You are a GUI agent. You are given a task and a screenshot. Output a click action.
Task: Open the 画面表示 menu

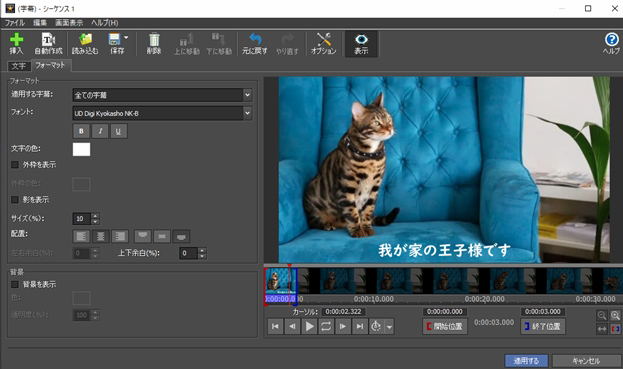pyautogui.click(x=69, y=23)
